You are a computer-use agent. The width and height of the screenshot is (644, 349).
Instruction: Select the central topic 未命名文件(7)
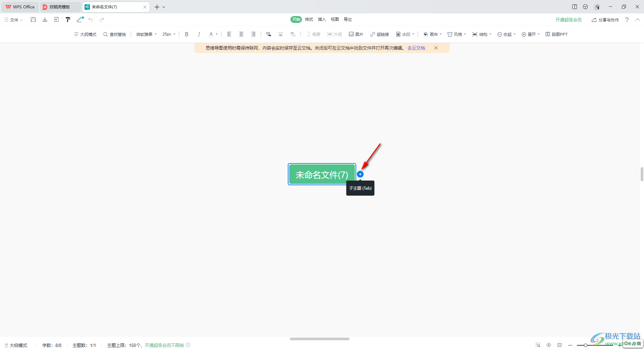tap(322, 174)
